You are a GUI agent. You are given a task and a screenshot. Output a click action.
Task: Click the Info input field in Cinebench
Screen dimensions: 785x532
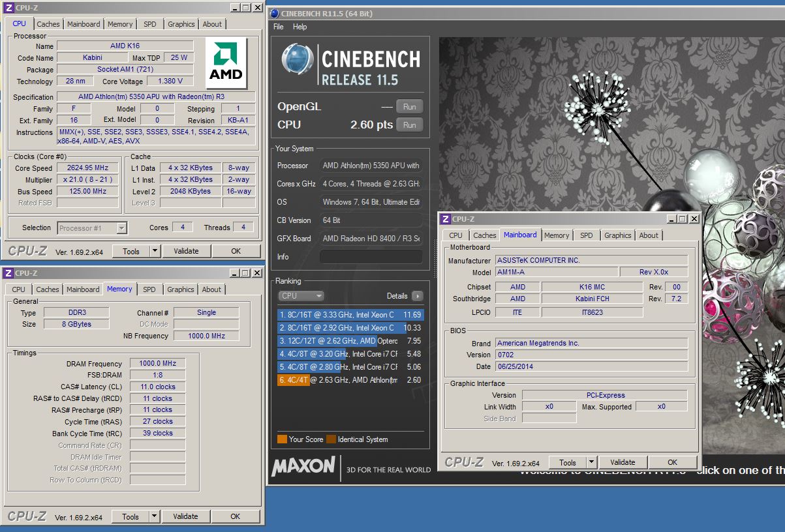click(371, 257)
